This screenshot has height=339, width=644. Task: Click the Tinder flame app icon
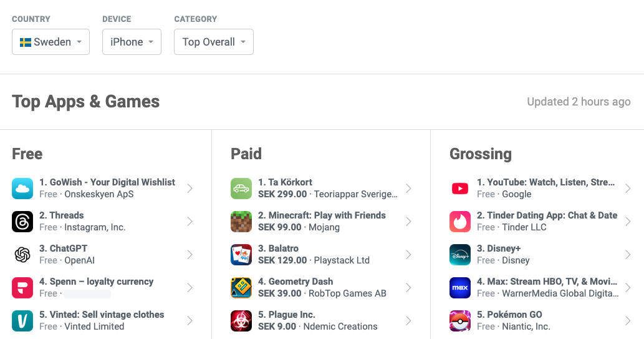coord(460,222)
